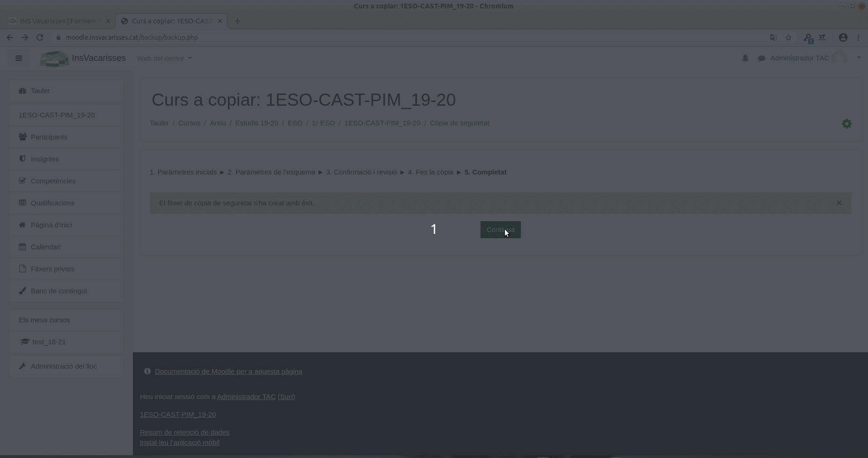
Task: Click the step text 4. Fes la còpia
Action: 430,172
